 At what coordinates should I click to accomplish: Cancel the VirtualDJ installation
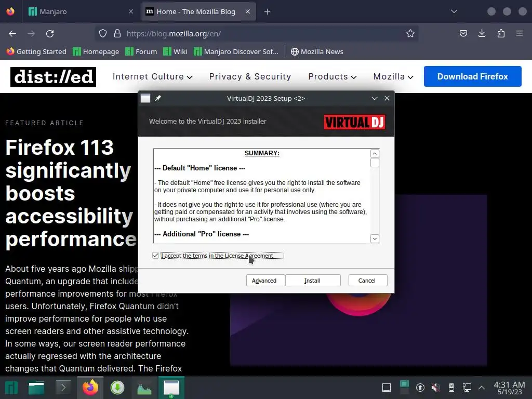pos(368,281)
